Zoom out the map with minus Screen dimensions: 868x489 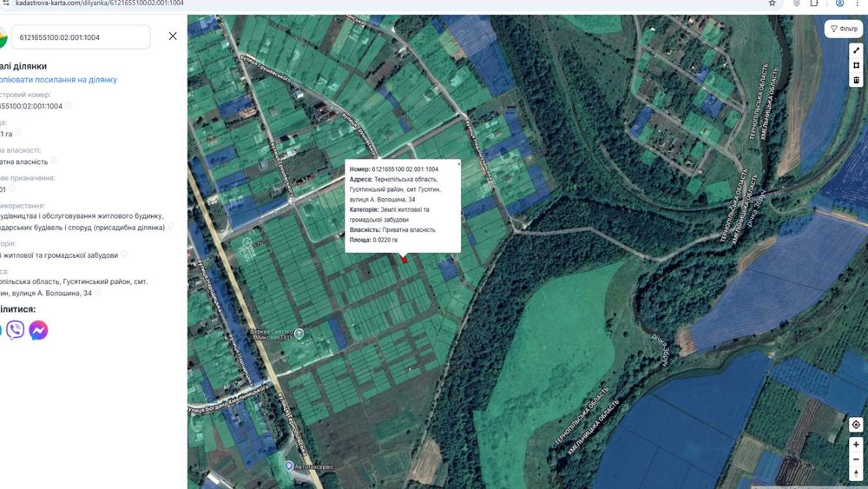(856, 459)
